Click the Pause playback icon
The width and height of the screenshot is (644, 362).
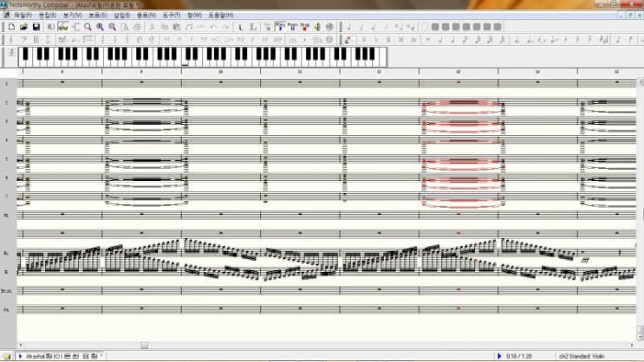[292, 27]
